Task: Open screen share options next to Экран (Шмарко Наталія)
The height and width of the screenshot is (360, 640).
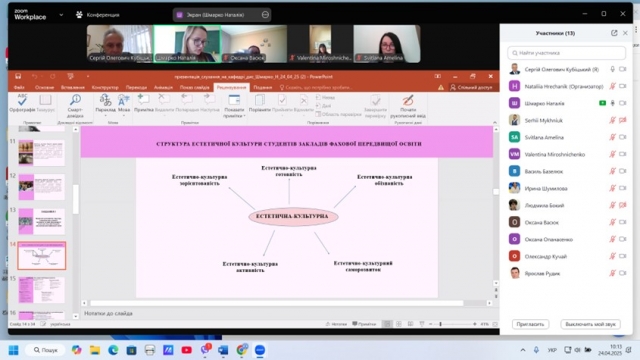Action: click(265, 15)
